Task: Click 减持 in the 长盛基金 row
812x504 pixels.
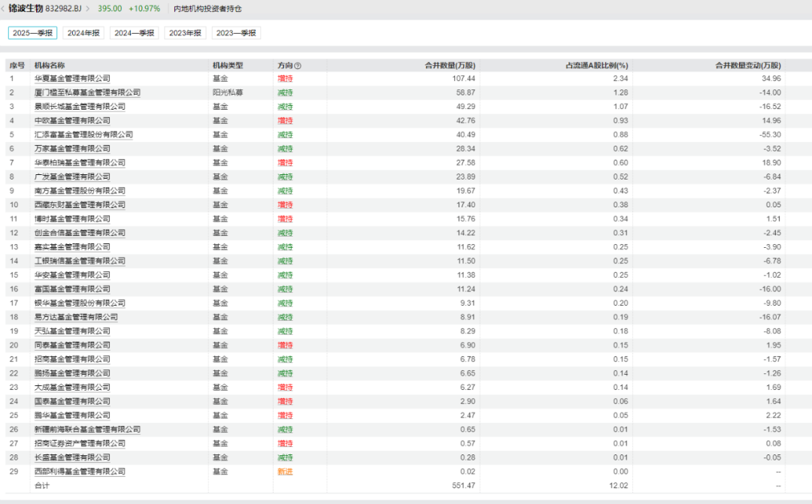Action: click(286, 457)
